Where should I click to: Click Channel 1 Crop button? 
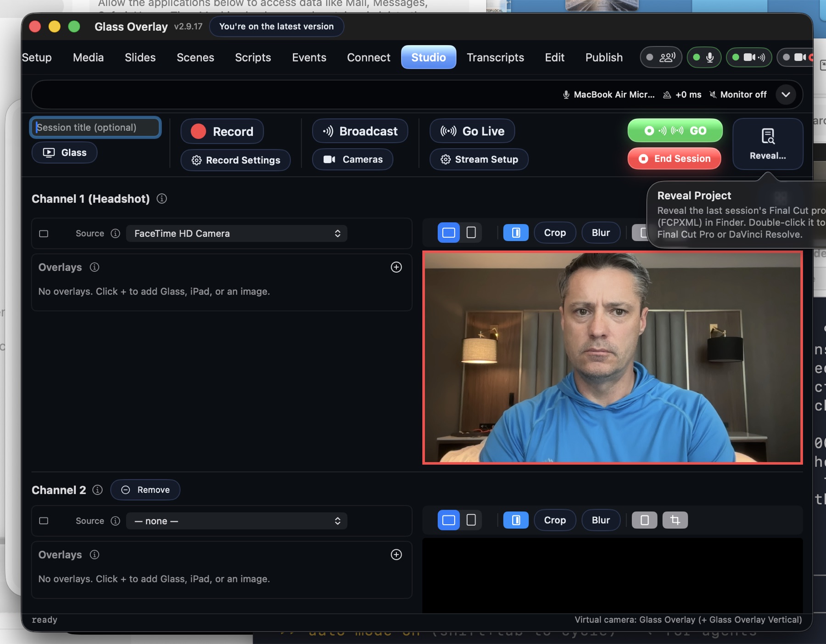click(555, 233)
